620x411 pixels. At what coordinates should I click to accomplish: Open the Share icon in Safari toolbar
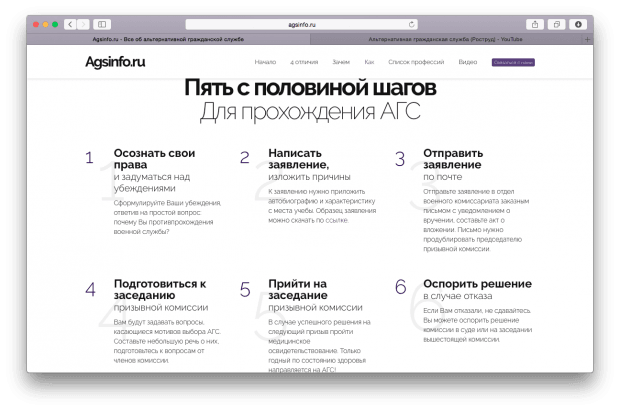pyautogui.click(x=535, y=24)
